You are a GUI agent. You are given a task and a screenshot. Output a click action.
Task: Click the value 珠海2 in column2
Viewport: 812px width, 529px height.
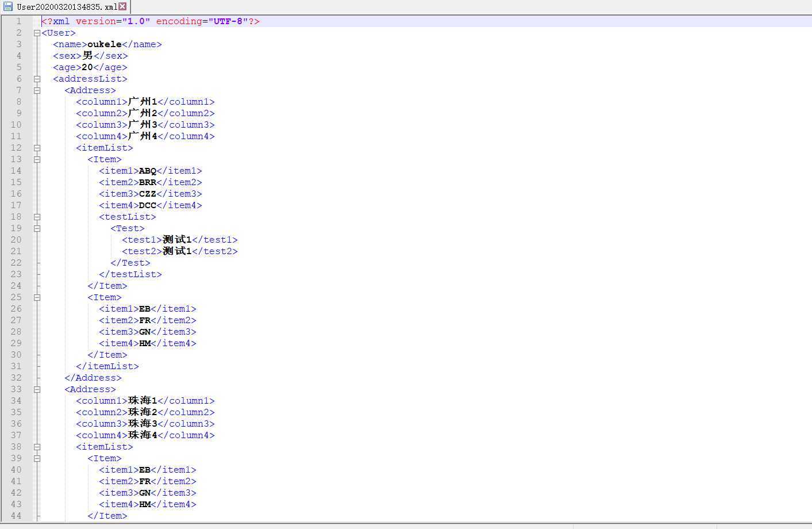[143, 412]
